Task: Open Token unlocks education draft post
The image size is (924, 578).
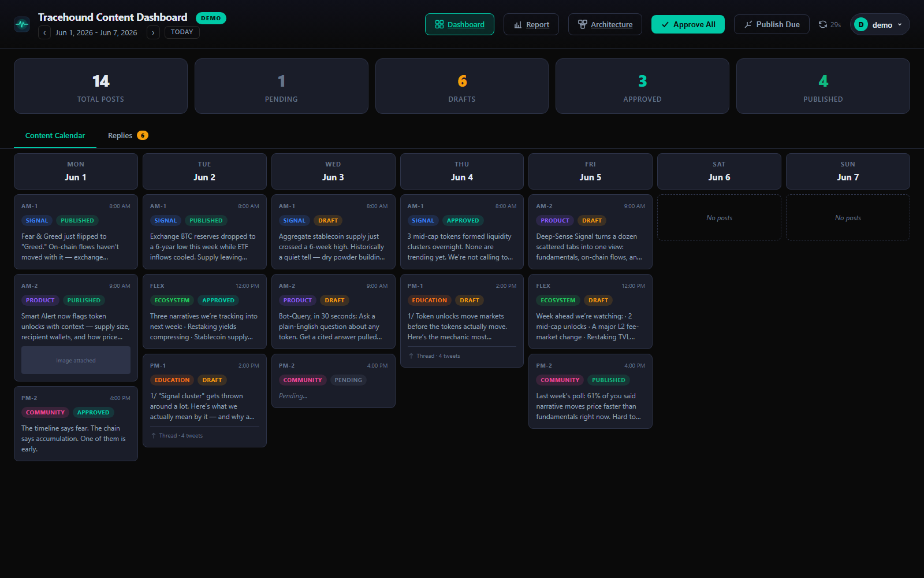Action: 462,321
